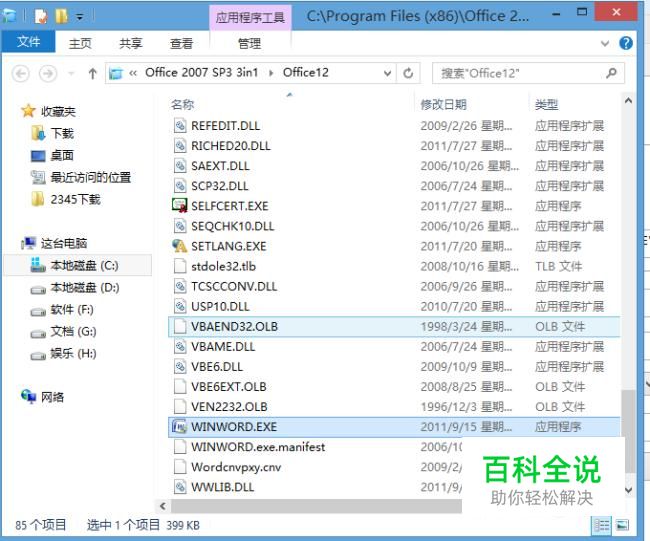Click the VBE6.DLL file icon
Viewport: 650px width, 541px height.
tap(179, 366)
